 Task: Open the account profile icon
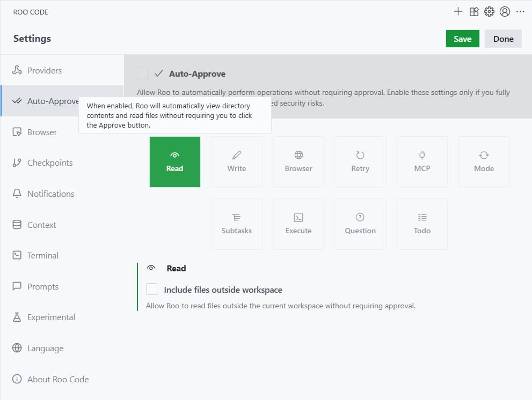point(505,12)
